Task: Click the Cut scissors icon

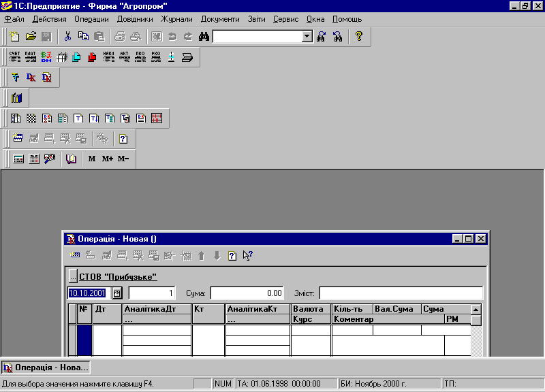Action: (x=67, y=37)
